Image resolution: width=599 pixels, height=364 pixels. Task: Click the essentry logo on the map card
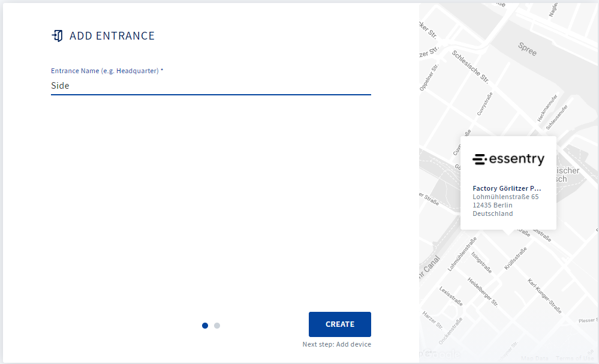[x=508, y=159]
